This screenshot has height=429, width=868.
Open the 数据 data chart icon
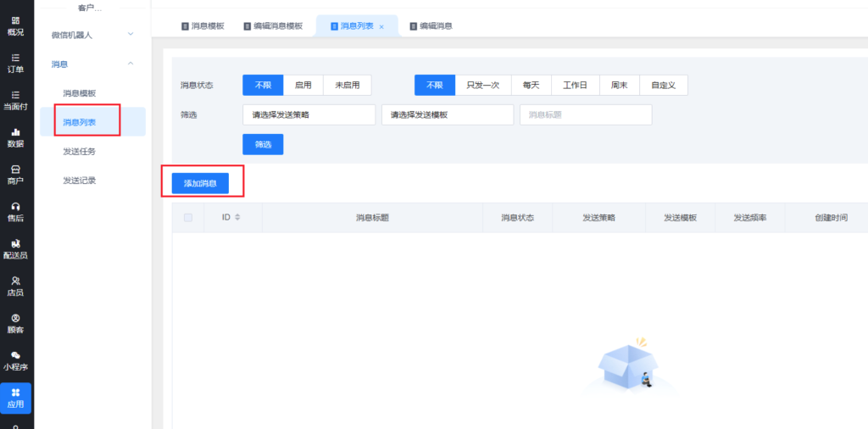coord(16,137)
